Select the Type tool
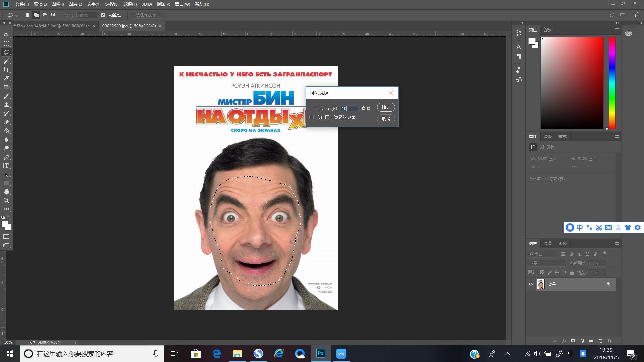 point(6,166)
